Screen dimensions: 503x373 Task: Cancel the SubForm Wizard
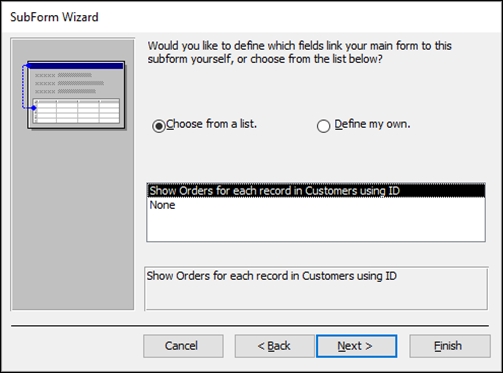(183, 346)
